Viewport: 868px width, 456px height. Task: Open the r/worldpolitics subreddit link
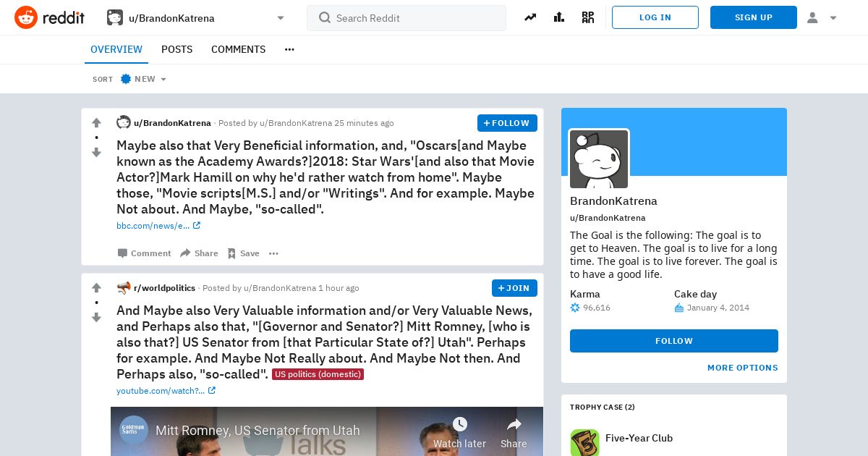(x=164, y=288)
